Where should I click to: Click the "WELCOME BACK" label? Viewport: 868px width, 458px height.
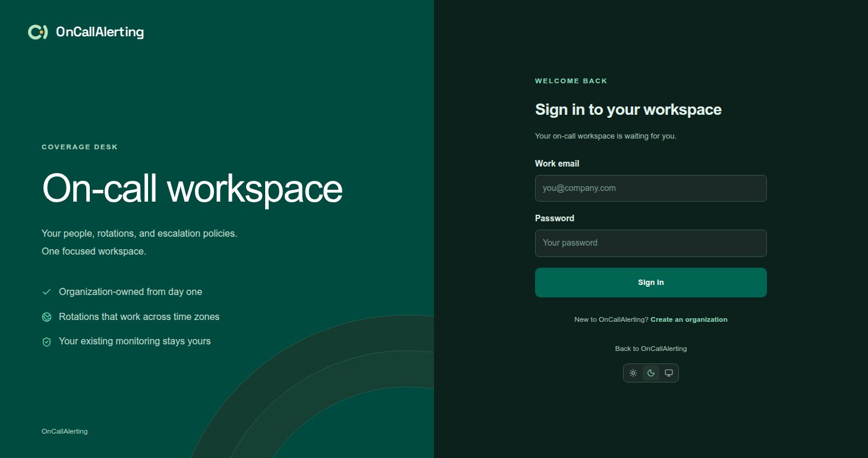click(571, 81)
